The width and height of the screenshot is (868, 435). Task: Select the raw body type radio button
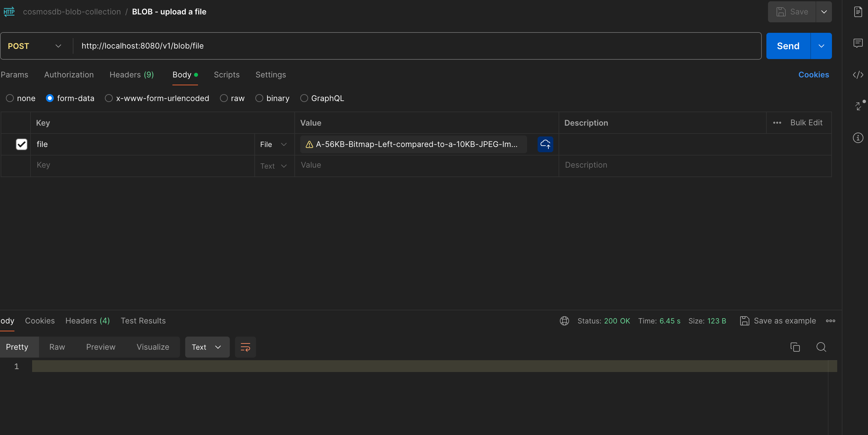click(224, 98)
